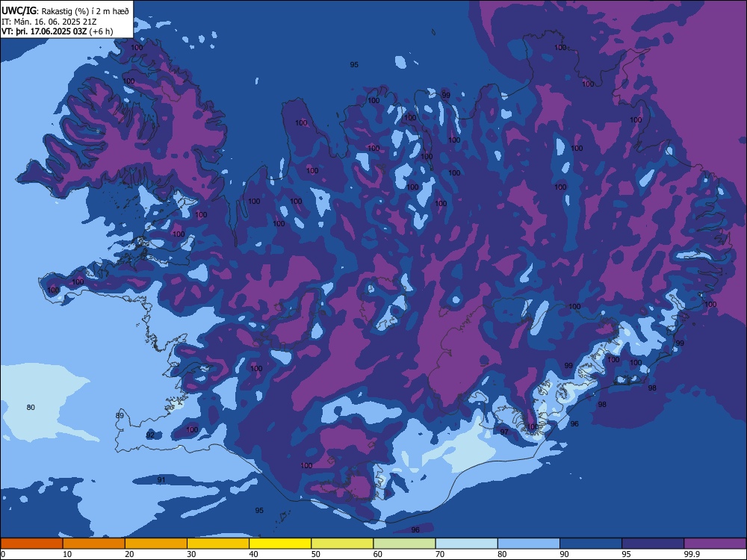Pick the pale green 60–70 legend swatch
747x560 pixels.
pos(404,544)
